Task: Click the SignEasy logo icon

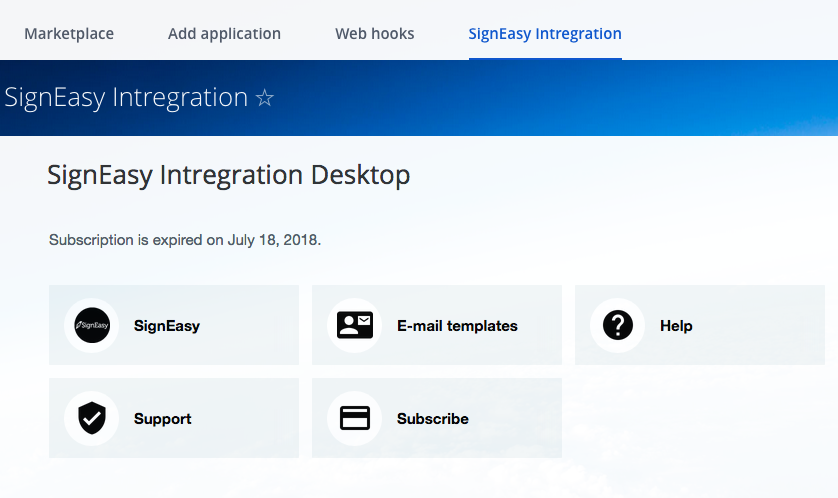Action: 92,325
